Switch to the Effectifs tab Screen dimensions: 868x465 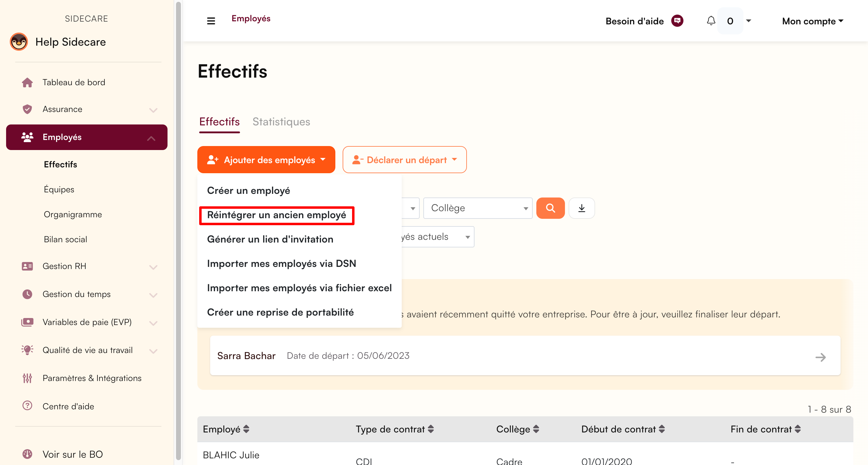pyautogui.click(x=219, y=121)
